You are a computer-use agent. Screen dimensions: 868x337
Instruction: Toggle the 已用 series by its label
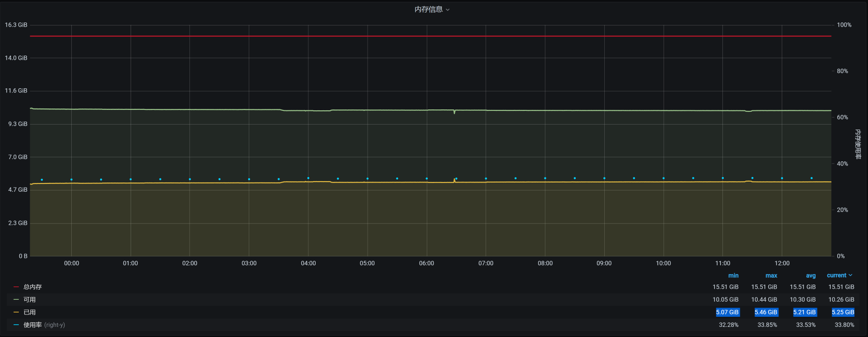point(29,312)
